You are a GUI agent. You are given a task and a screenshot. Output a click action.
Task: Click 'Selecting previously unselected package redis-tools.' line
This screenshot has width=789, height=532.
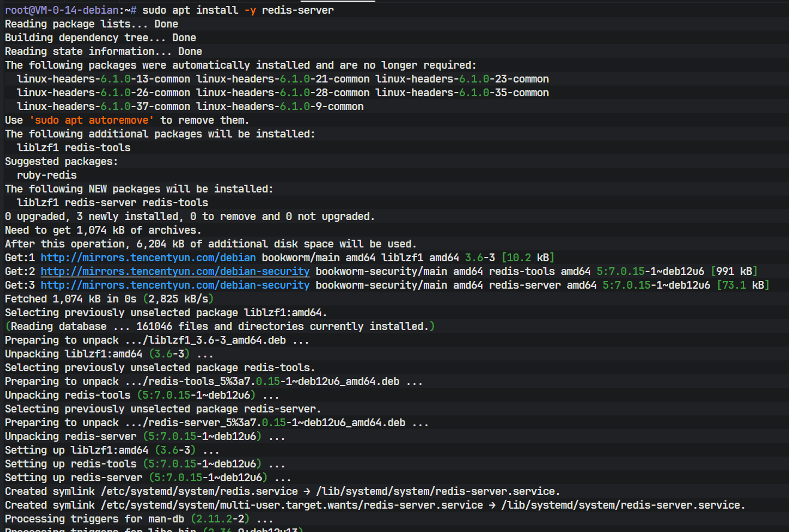coord(160,368)
